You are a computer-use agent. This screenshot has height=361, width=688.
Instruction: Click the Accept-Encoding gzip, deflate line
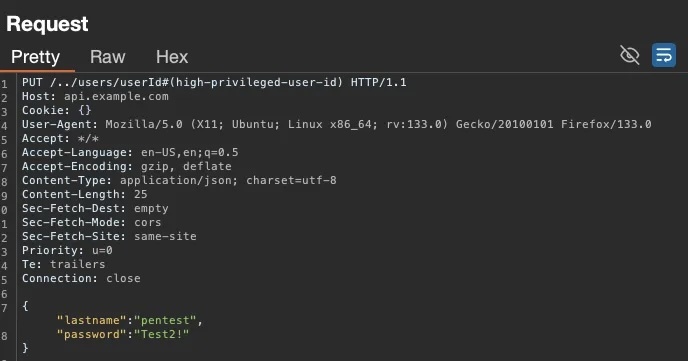pyautogui.click(x=127, y=166)
